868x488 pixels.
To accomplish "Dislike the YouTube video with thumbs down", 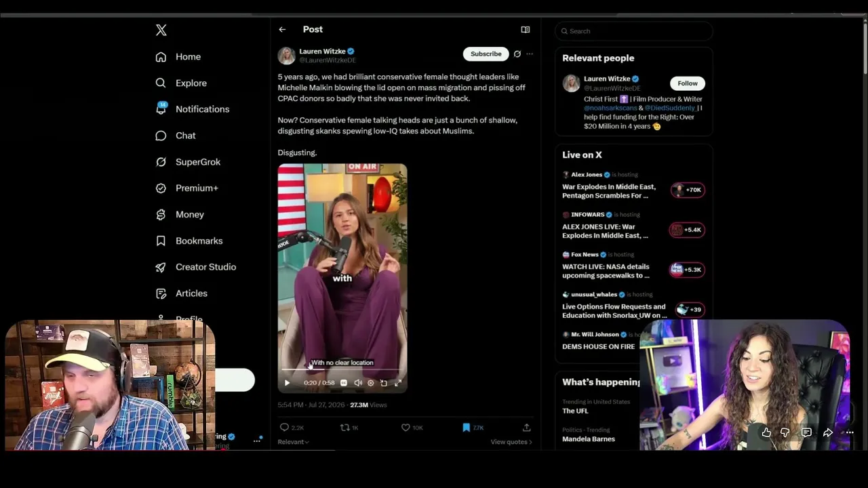I will pyautogui.click(x=785, y=432).
